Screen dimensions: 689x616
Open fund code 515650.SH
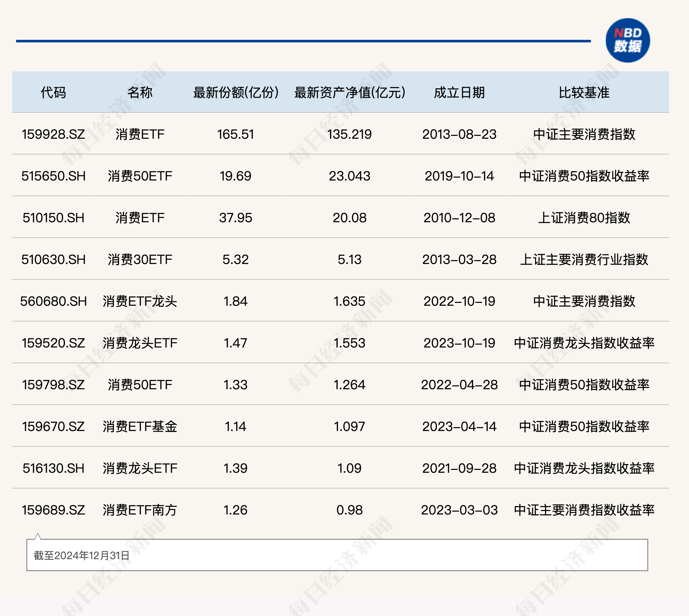(53, 176)
